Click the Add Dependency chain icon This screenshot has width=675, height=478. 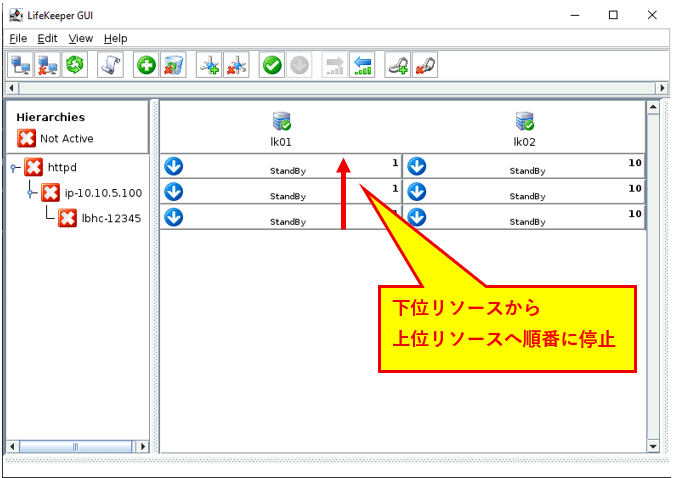click(398, 65)
